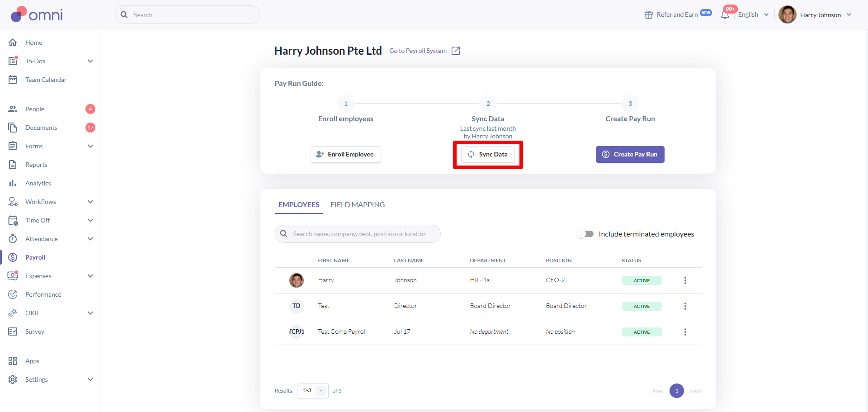Screen dimensions: 868x412
Task: Click the OKR sidebar icon
Action: point(13,313)
